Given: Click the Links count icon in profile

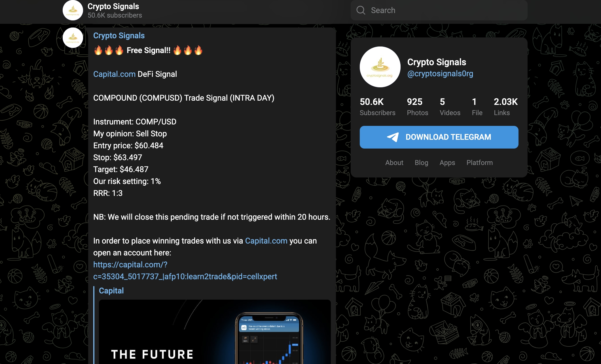Looking at the screenshot, I should pos(504,106).
